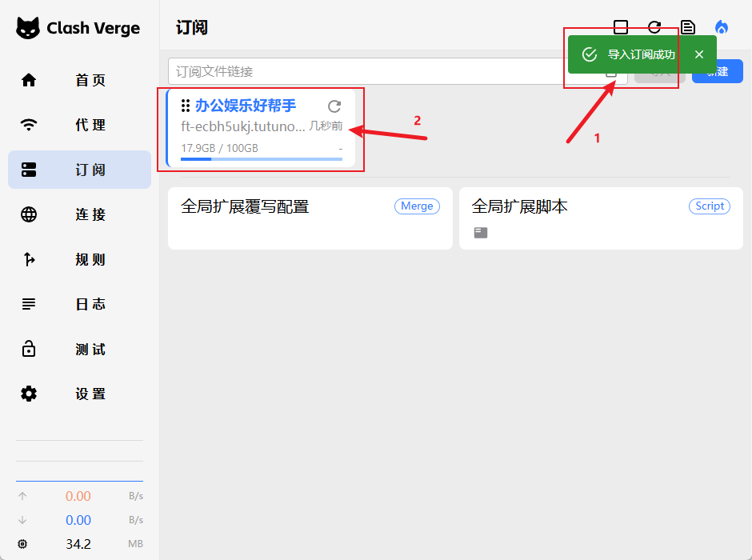Refresh the 办公娱乐好帮手 subscription
This screenshot has height=560, width=752.
(x=334, y=106)
